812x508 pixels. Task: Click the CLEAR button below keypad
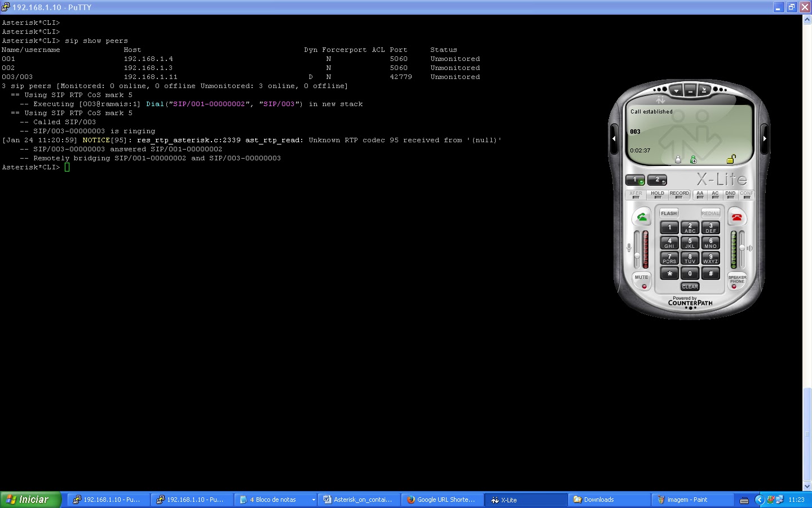690,287
